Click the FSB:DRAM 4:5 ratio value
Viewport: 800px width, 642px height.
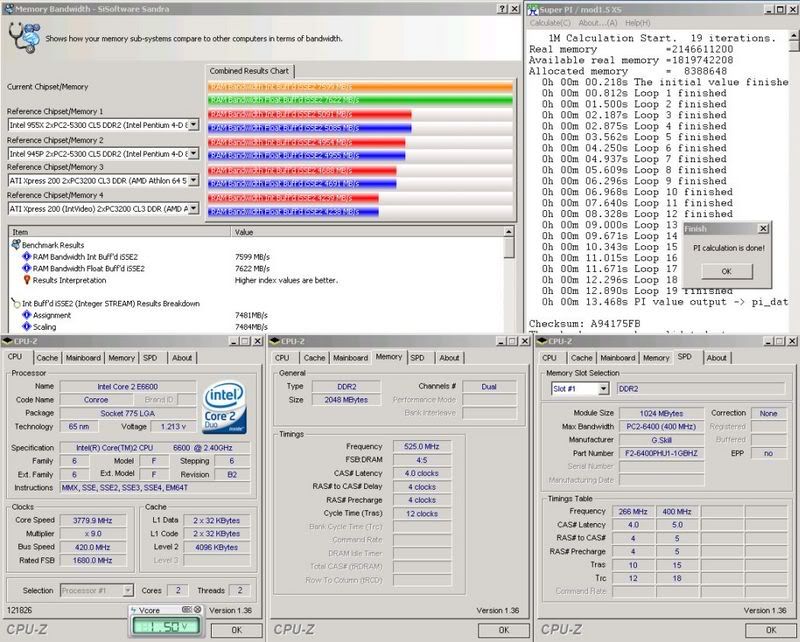coord(421,460)
